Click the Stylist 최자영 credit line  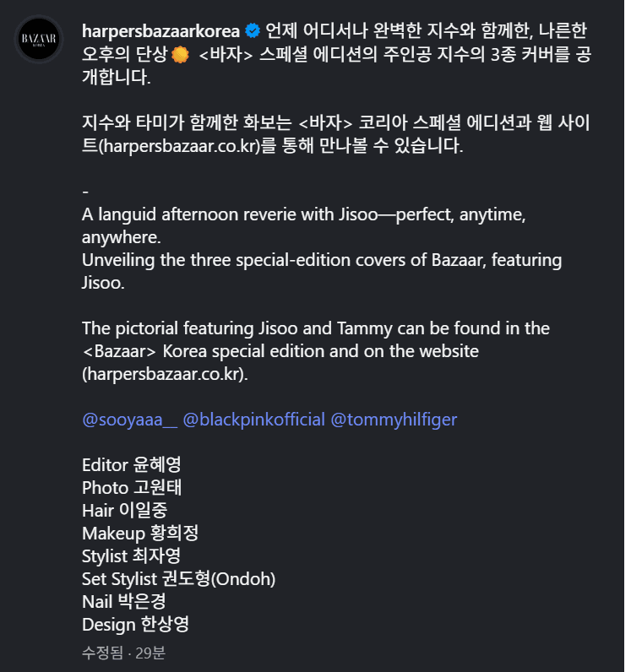pyautogui.click(x=131, y=555)
